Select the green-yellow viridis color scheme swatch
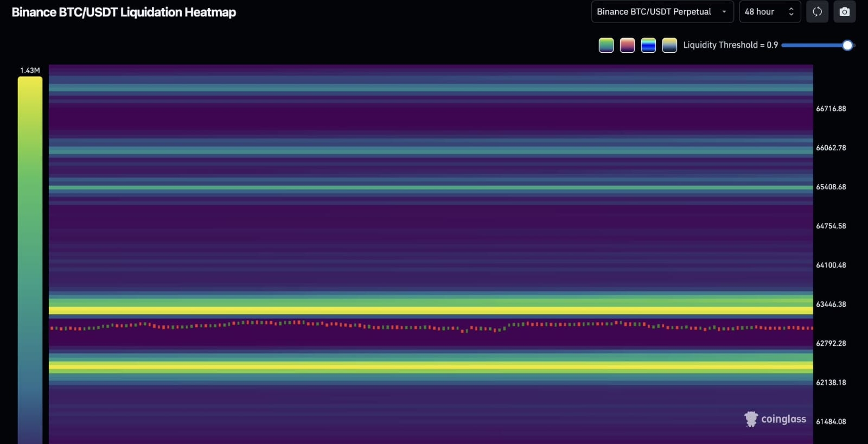Viewport: 868px width, 444px height. (x=606, y=45)
